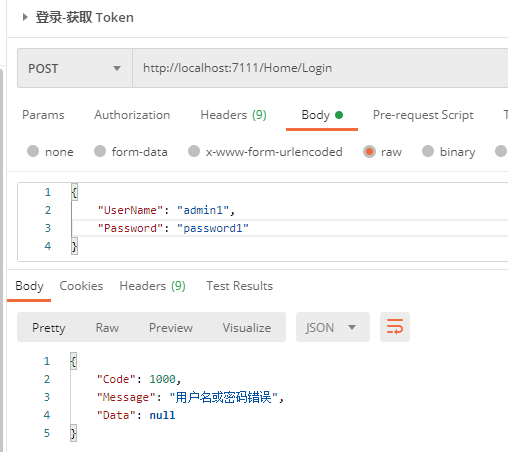Select the binary body radio button
The image size is (508, 452).
click(x=428, y=151)
